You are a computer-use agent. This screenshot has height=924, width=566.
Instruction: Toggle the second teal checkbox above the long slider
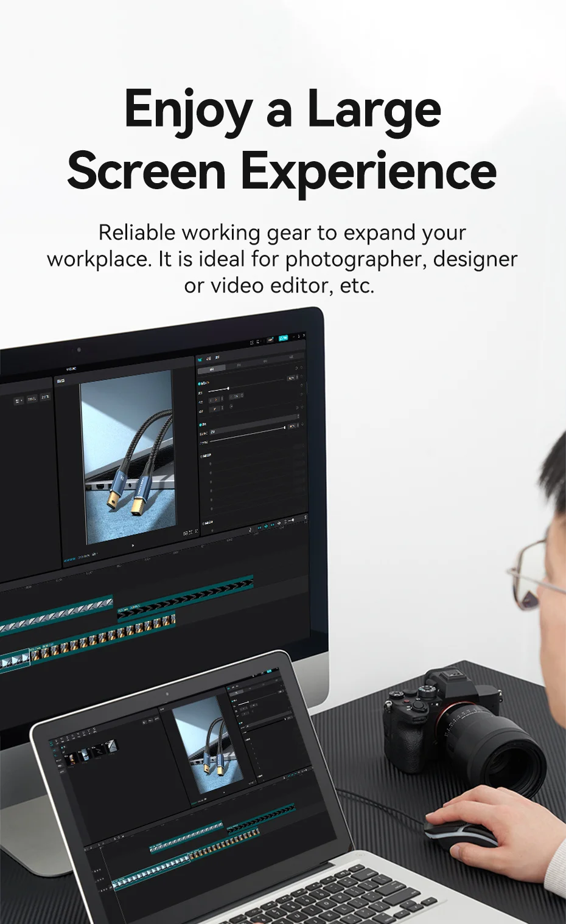[200, 424]
